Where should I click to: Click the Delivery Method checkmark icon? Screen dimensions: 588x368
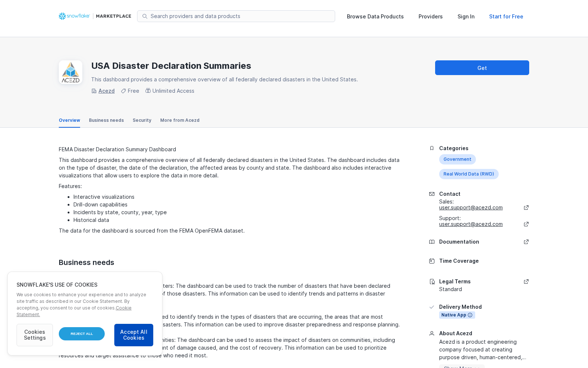click(x=432, y=307)
